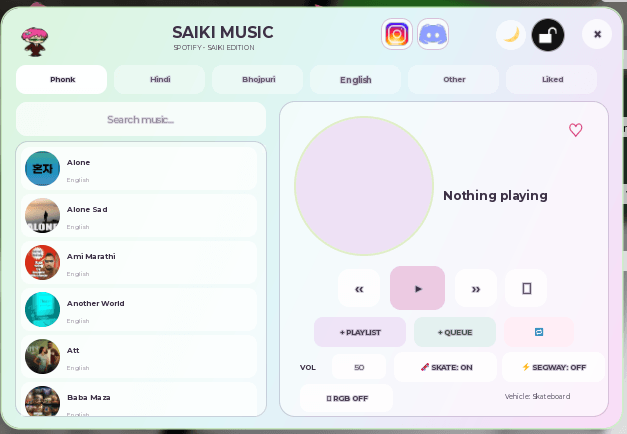Switch to the English tab

(355, 80)
